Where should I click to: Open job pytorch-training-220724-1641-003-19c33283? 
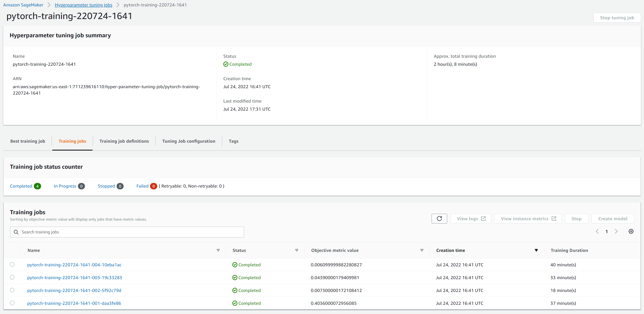coord(75,278)
